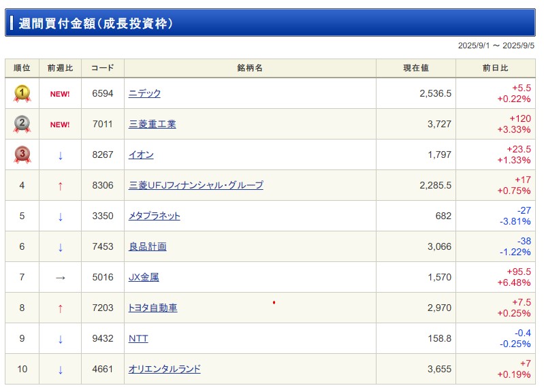Click the date range 2025/9/1 ～ 2025/9/5
The image size is (544, 392).
click(496, 46)
